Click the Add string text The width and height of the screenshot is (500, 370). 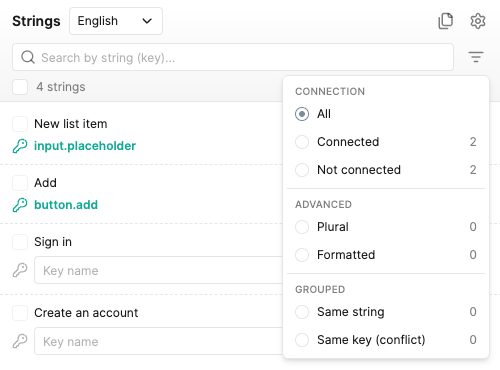tap(45, 183)
